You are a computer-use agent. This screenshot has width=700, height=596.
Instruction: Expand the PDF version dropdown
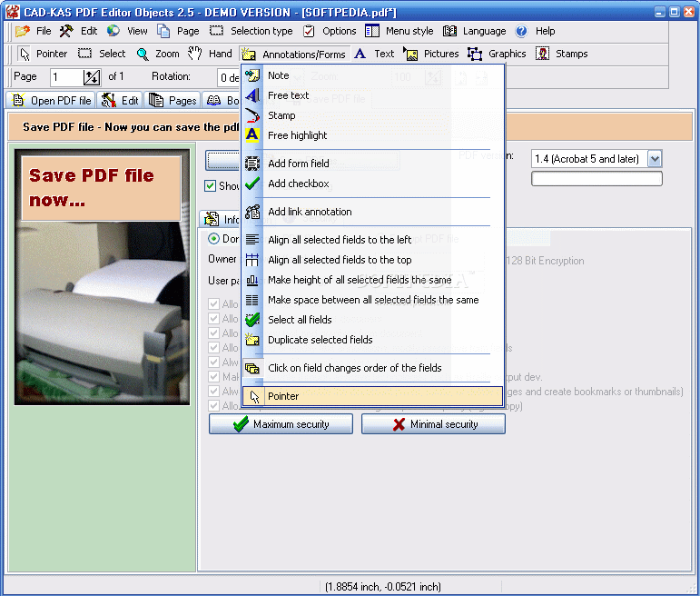point(655,159)
